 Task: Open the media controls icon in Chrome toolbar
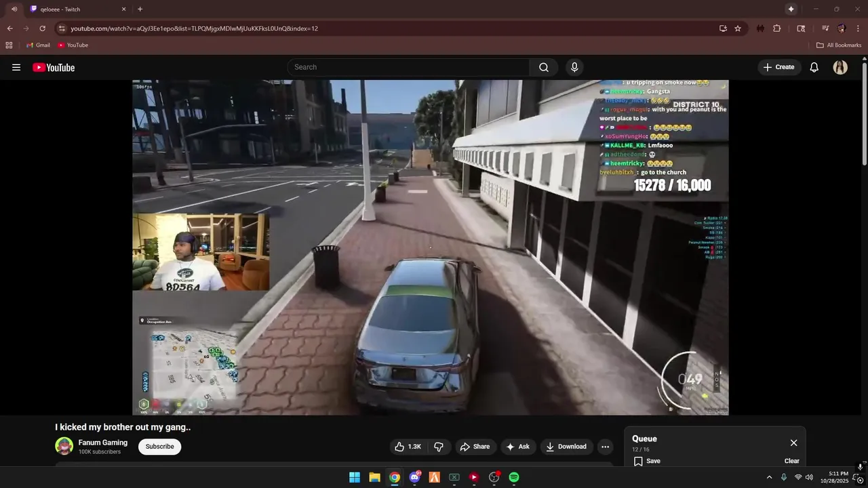[825, 28]
